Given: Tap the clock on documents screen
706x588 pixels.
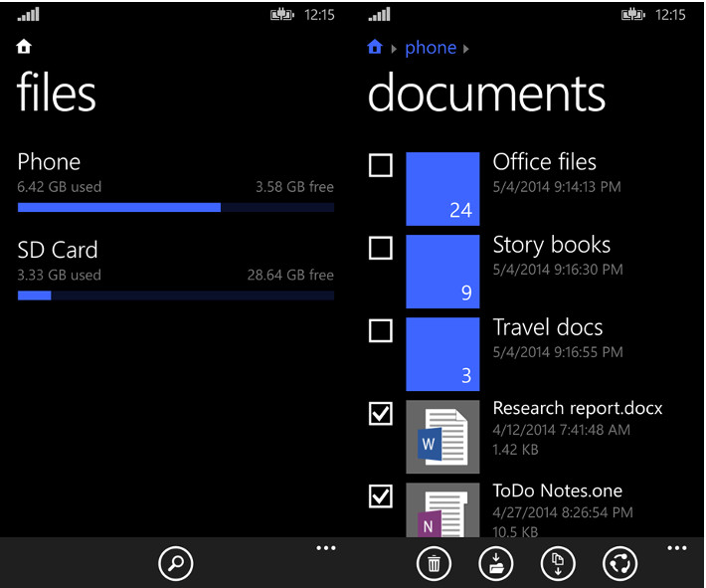Looking at the screenshot, I should [x=670, y=15].
